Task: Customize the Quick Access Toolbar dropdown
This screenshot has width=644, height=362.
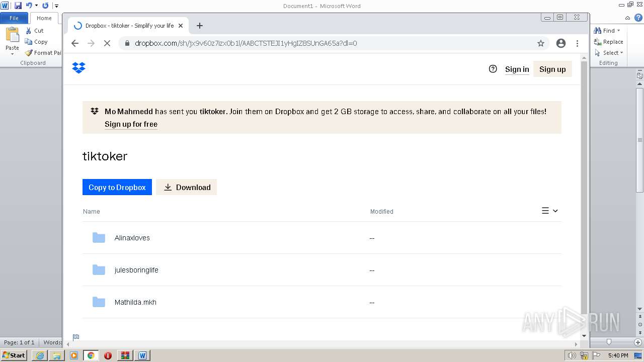Action: [56, 6]
